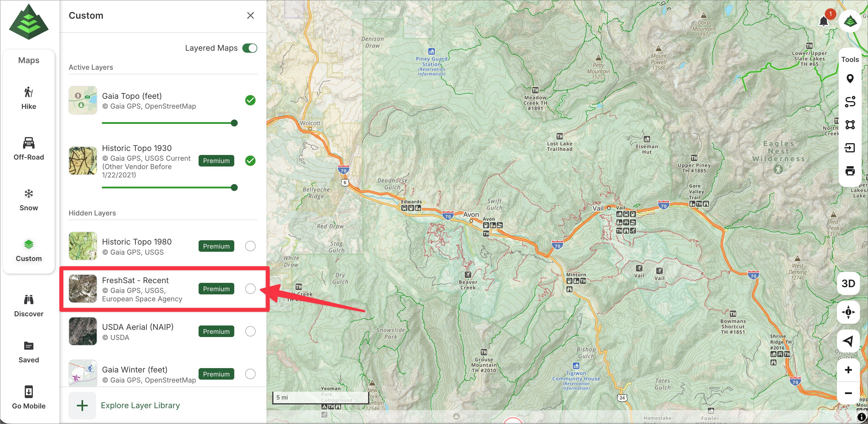Switch map to 3D view
Screen dimensions: 868x424
click(848, 283)
